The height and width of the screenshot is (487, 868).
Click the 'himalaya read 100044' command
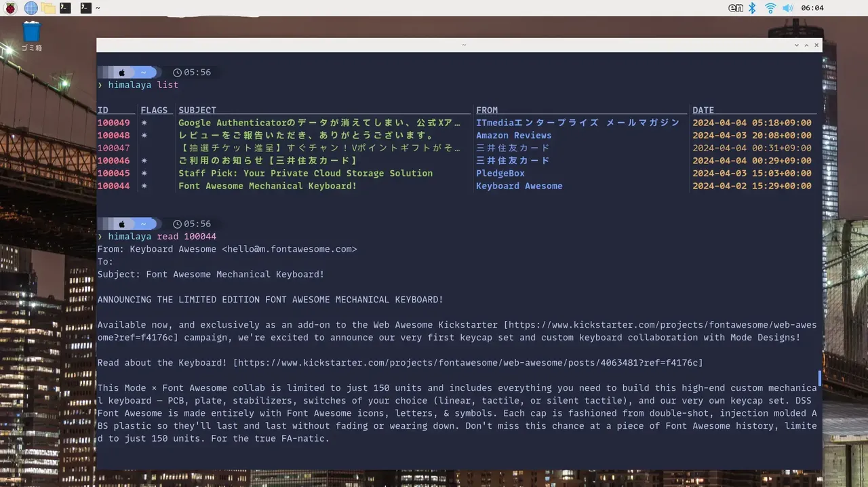[x=162, y=237]
